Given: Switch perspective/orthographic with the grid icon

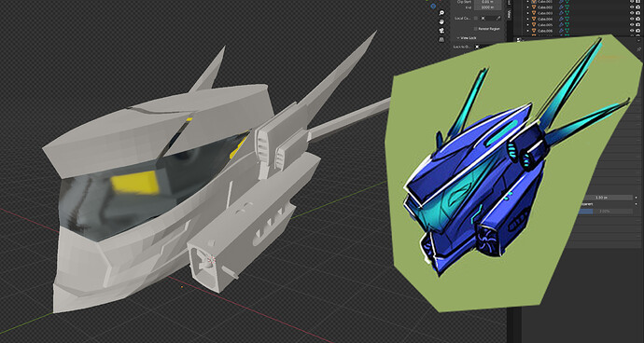Looking at the screenshot, I should (x=441, y=39).
